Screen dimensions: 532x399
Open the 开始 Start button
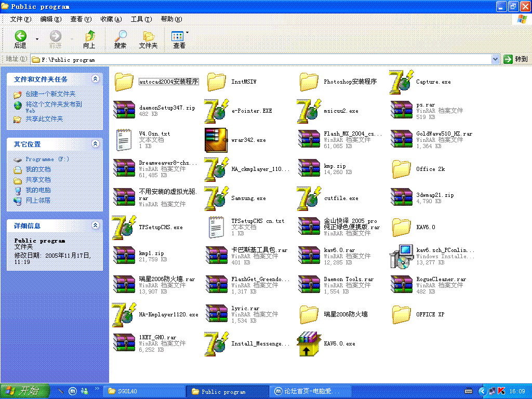[25, 391]
